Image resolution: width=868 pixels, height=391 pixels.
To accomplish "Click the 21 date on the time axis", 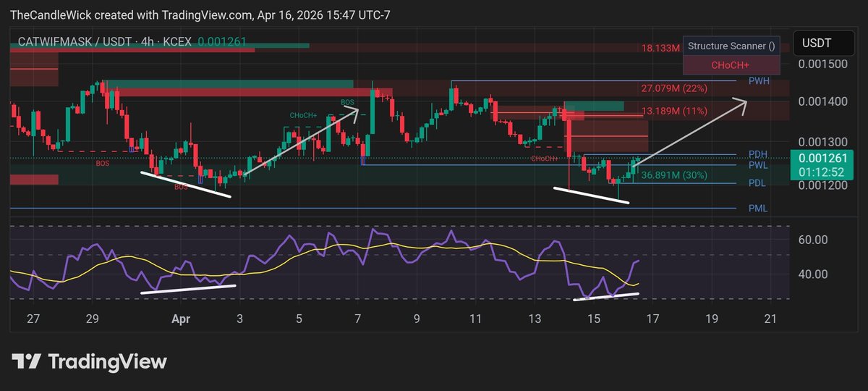I will pos(770,317).
